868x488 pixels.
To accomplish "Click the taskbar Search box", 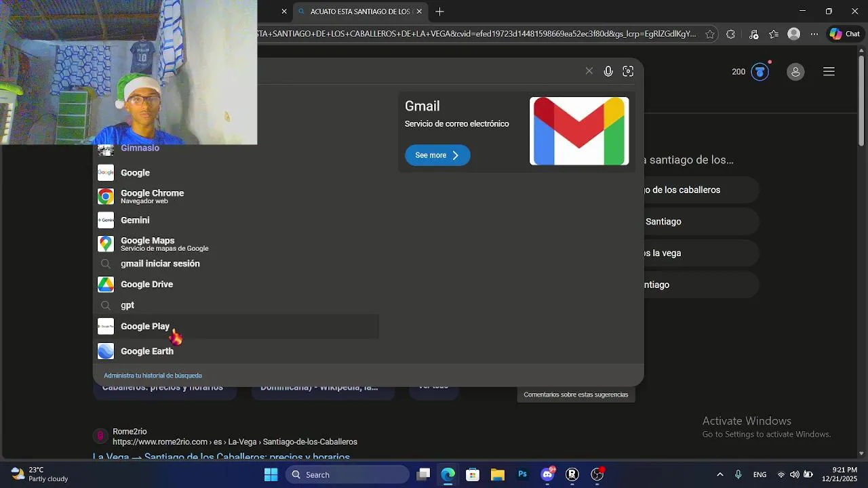I will (x=347, y=474).
